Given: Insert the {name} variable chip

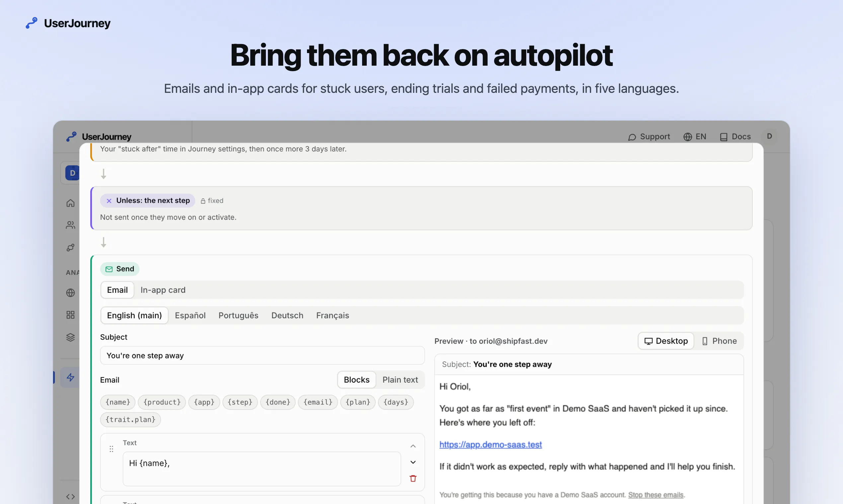Looking at the screenshot, I should [117, 402].
